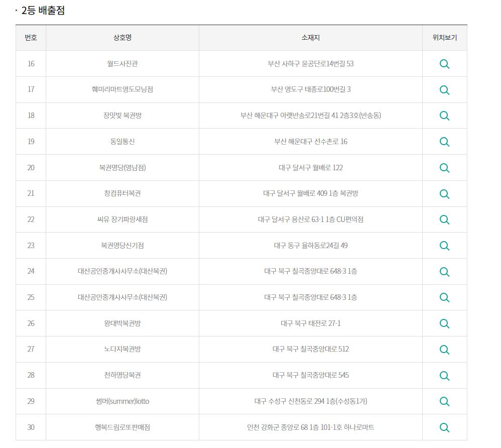Select store name 장밋빛 복권방

[122, 116]
